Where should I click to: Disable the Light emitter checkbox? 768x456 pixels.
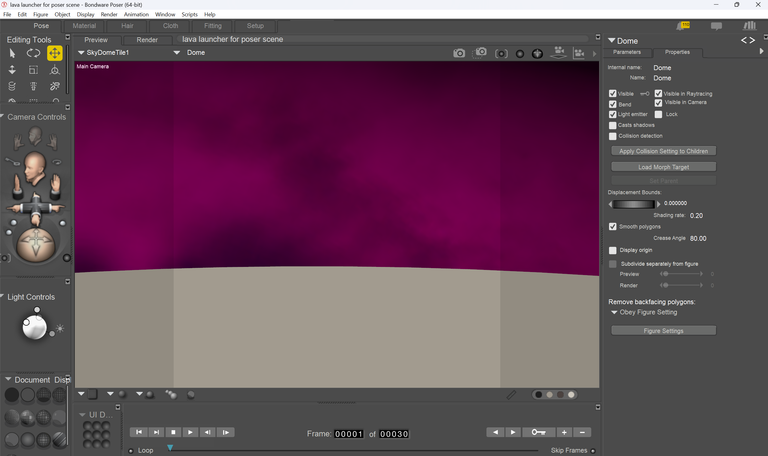click(612, 114)
